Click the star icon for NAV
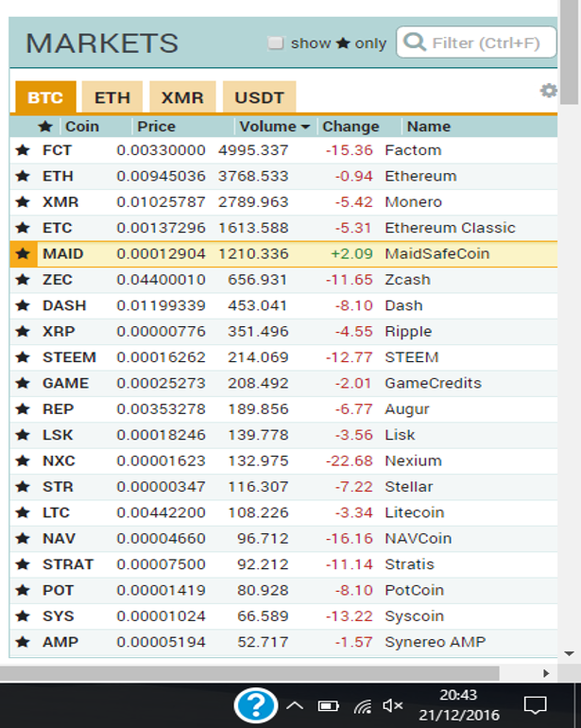Screen dimensions: 581x728 pos(23,539)
